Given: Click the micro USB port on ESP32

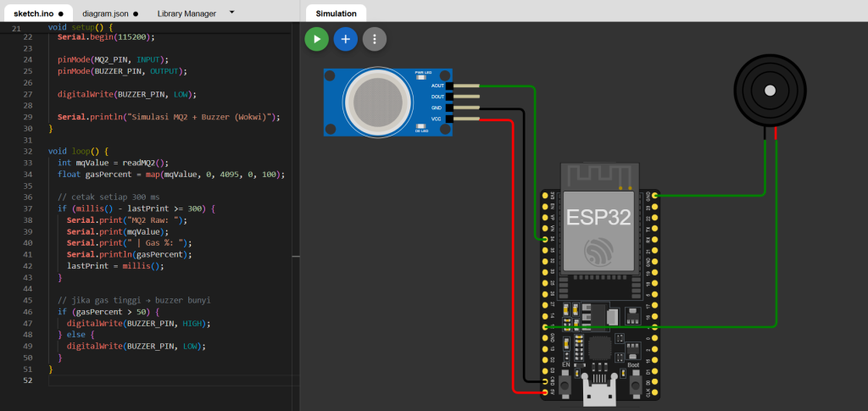Looking at the screenshot, I should 600,394.
